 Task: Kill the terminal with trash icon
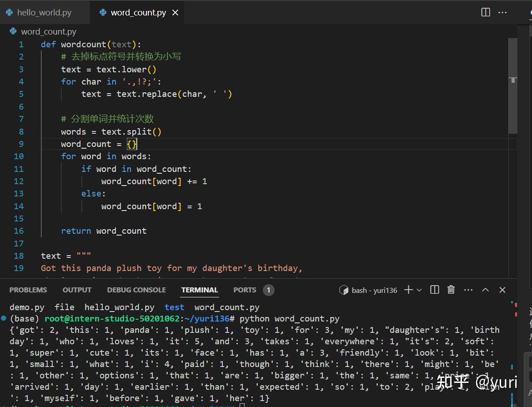click(x=451, y=290)
